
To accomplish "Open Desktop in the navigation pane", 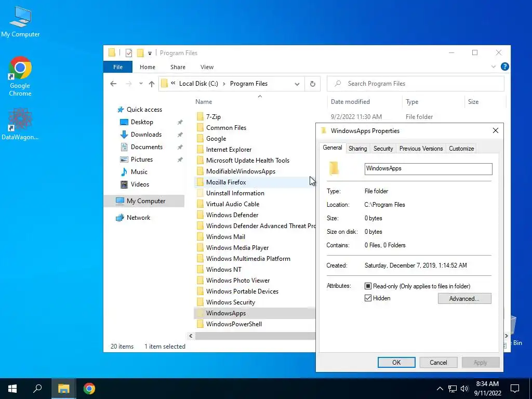I will pos(142,122).
